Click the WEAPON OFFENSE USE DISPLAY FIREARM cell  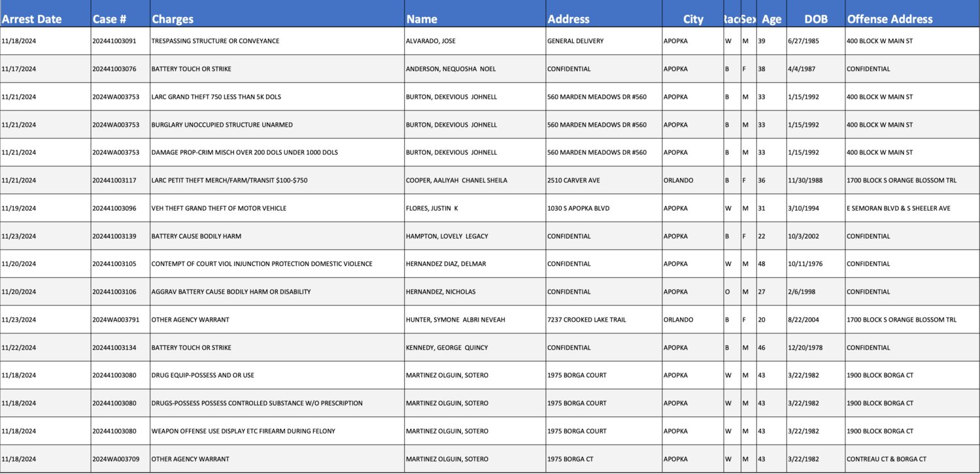(277, 431)
